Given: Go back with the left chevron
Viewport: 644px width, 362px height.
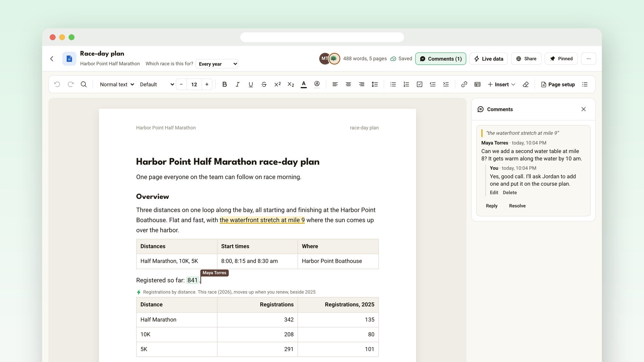Looking at the screenshot, I should click(x=52, y=59).
